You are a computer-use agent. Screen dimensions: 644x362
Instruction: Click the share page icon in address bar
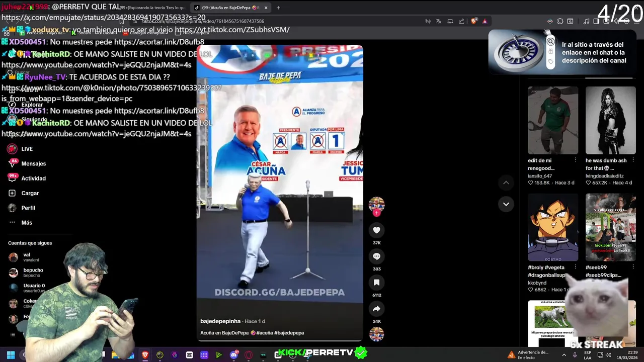(x=461, y=21)
